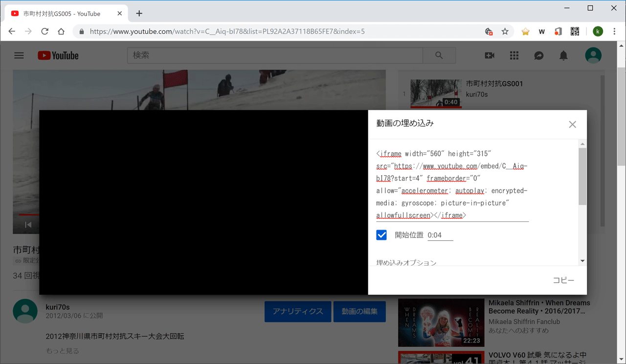Screen dimensions: 626x364
Task: Click the yellow star extension icon
Action: pos(525,31)
